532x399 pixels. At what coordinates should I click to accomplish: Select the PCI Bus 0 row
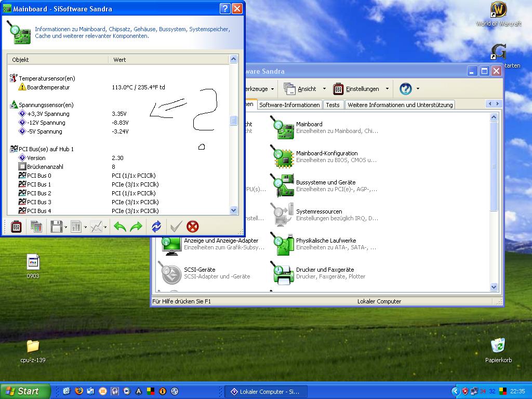(x=119, y=176)
